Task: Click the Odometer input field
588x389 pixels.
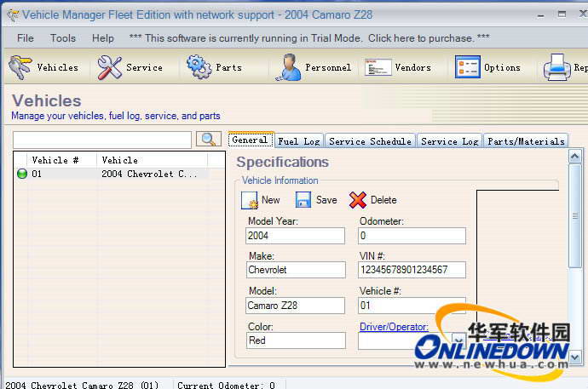Action: (x=412, y=236)
